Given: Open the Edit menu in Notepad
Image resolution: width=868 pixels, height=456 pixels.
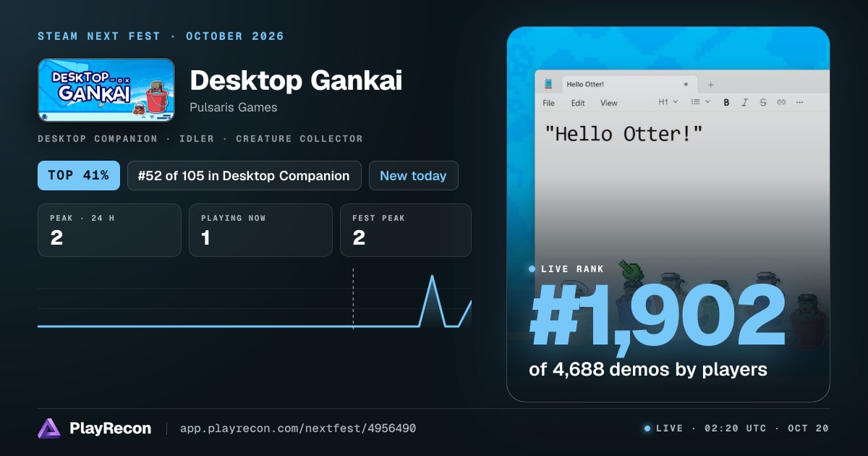Looking at the screenshot, I should point(578,103).
